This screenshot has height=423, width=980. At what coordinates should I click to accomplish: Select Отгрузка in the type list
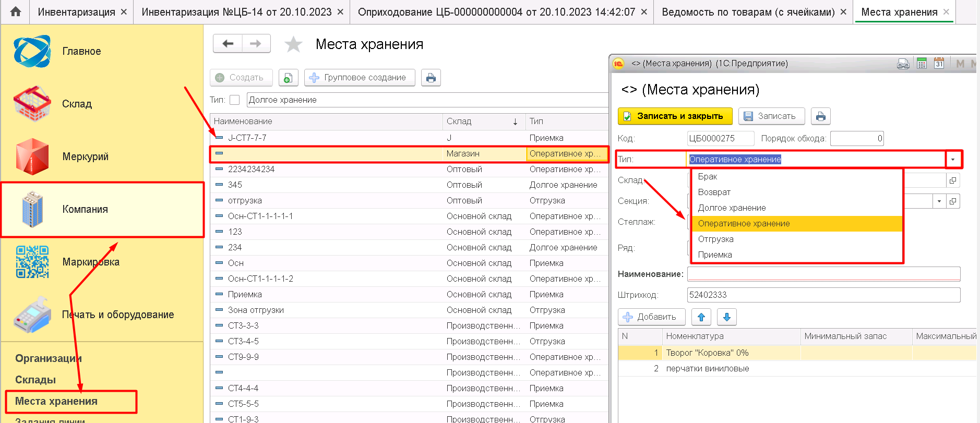pos(797,239)
